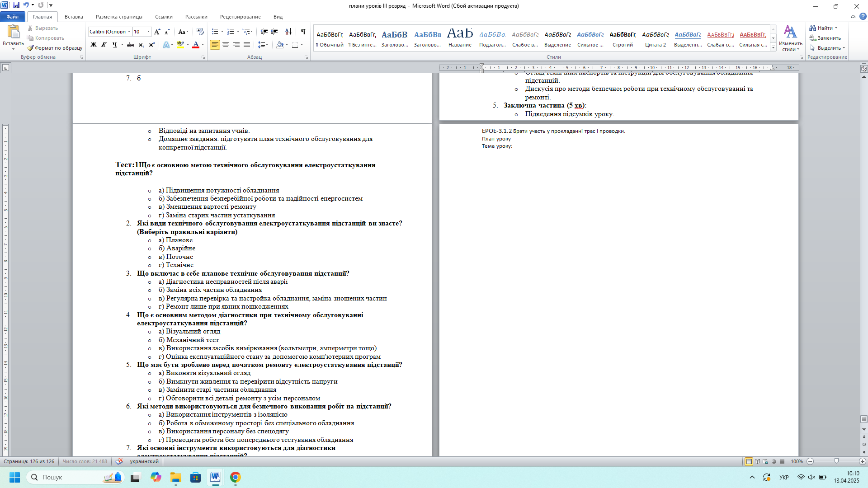This screenshot has height=488, width=868.
Task: Switch to the Вставка ribbon tab
Action: (74, 17)
